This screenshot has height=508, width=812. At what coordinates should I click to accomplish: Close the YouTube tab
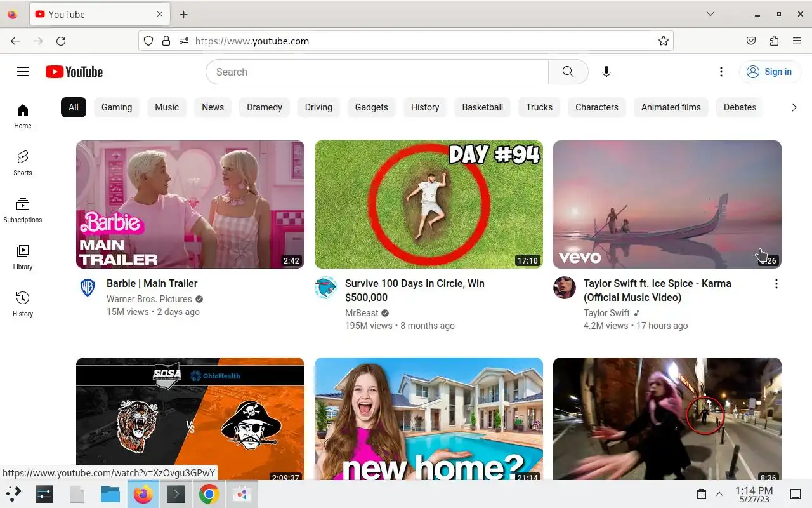pyautogui.click(x=160, y=14)
